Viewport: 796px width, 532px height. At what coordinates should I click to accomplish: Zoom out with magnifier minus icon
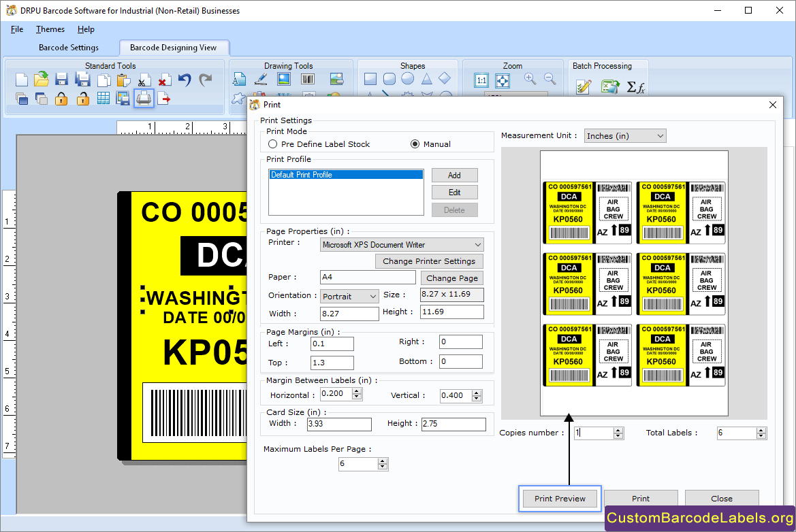click(x=550, y=79)
